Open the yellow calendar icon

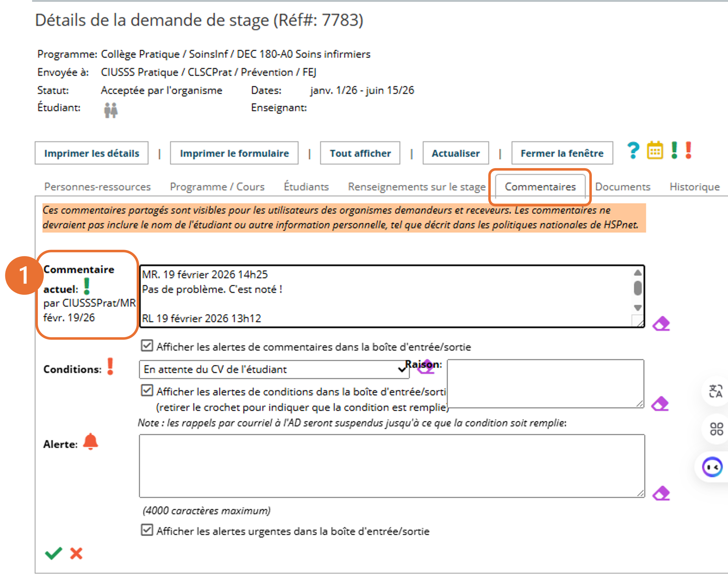[655, 151]
